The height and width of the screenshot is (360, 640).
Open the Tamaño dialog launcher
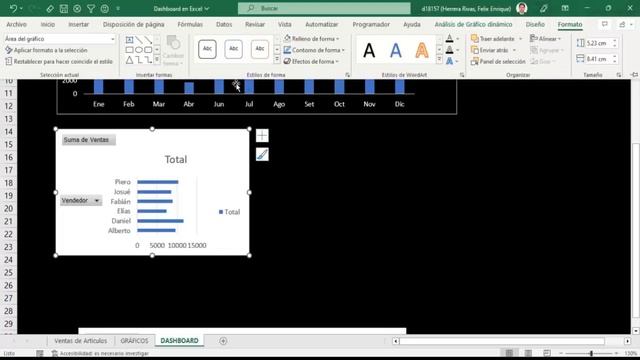click(x=619, y=75)
